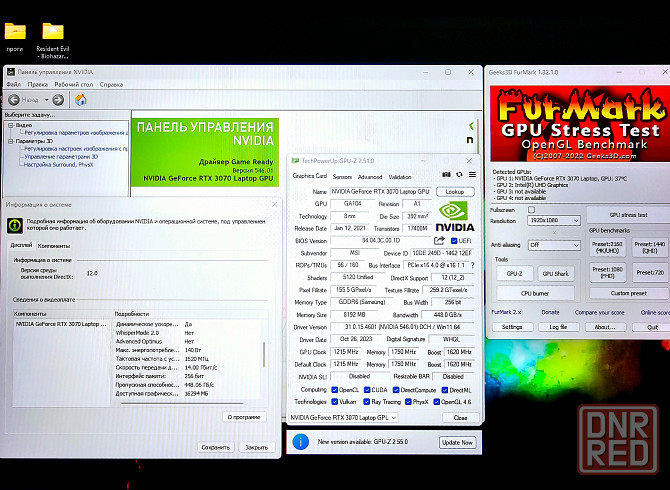The height and width of the screenshot is (490, 670).
Task: Click Bus Interface question mark in GPU-Z
Action: 473,265
